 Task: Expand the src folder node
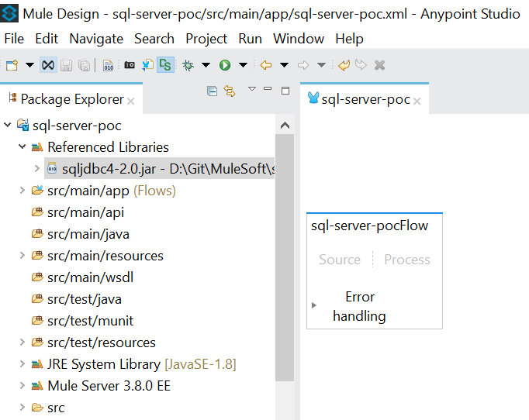(x=22, y=407)
